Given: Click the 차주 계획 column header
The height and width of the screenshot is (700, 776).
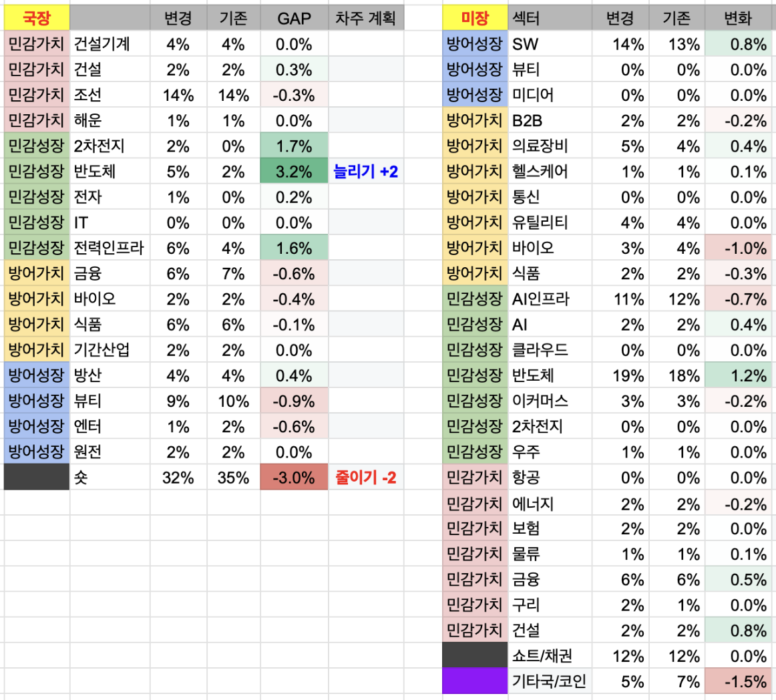Looking at the screenshot, I should pyautogui.click(x=366, y=18).
